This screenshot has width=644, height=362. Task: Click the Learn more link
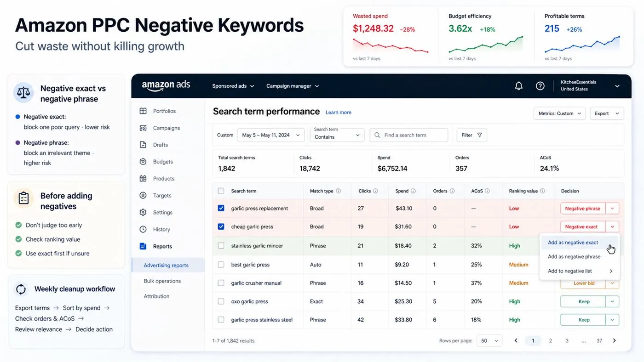click(338, 113)
